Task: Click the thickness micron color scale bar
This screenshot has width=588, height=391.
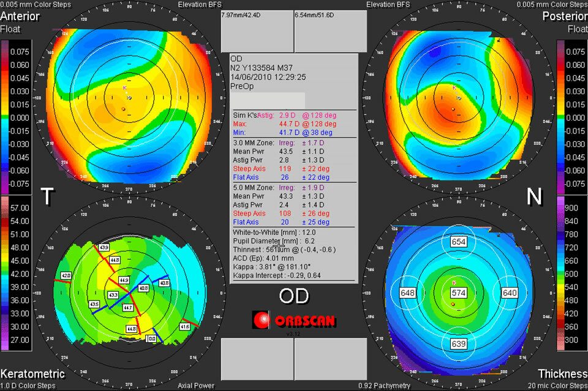Action: click(x=560, y=274)
